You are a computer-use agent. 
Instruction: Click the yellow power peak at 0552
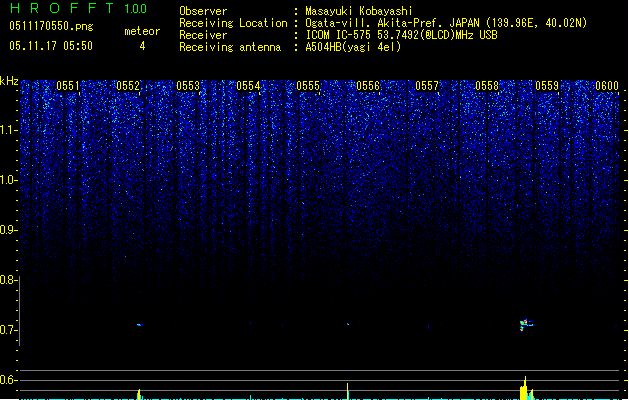[139, 394]
